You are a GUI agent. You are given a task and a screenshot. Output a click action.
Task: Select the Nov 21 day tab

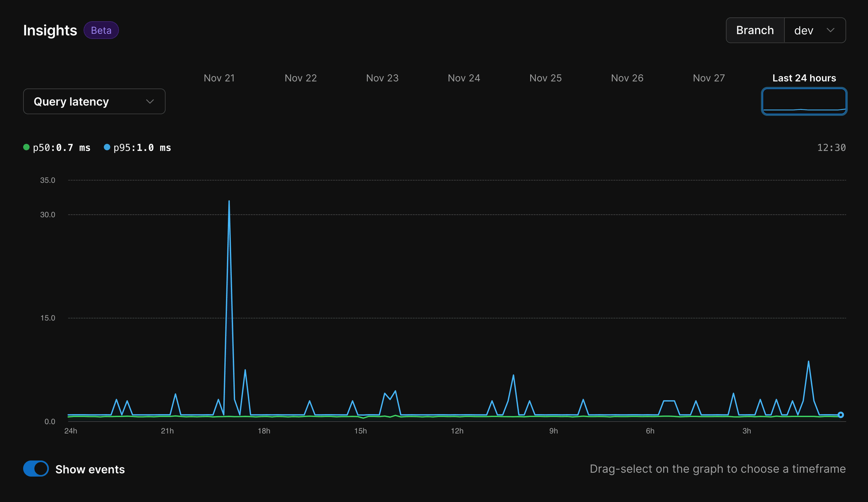point(219,78)
